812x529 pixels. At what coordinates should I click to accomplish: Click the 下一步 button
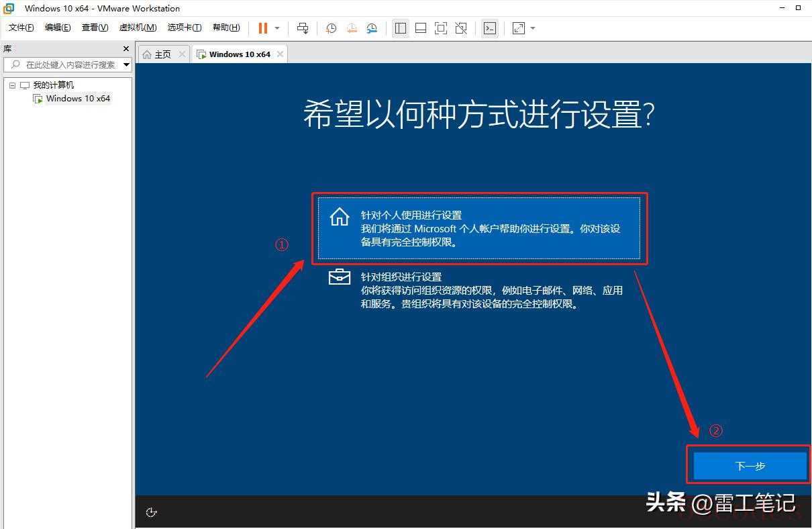pos(750,466)
